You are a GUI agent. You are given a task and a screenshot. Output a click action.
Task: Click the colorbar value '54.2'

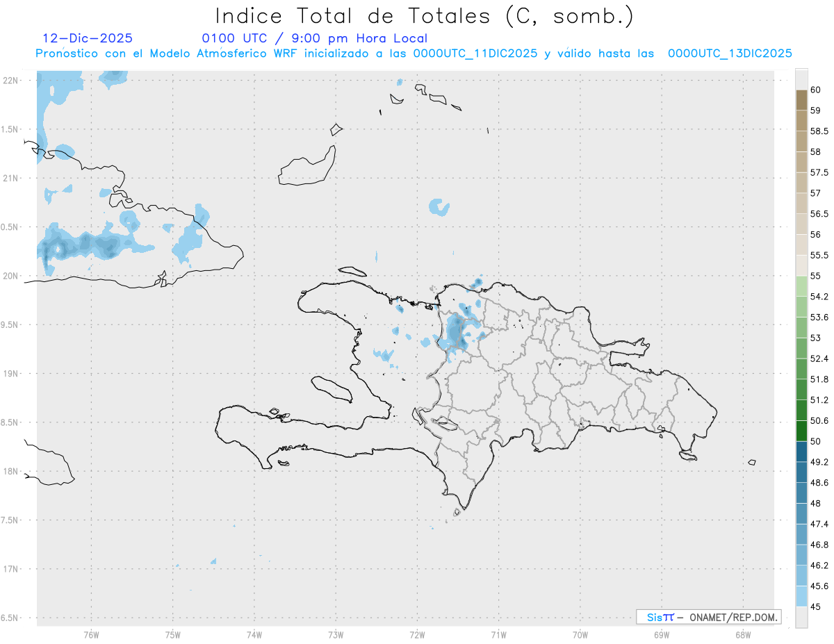[x=819, y=297]
